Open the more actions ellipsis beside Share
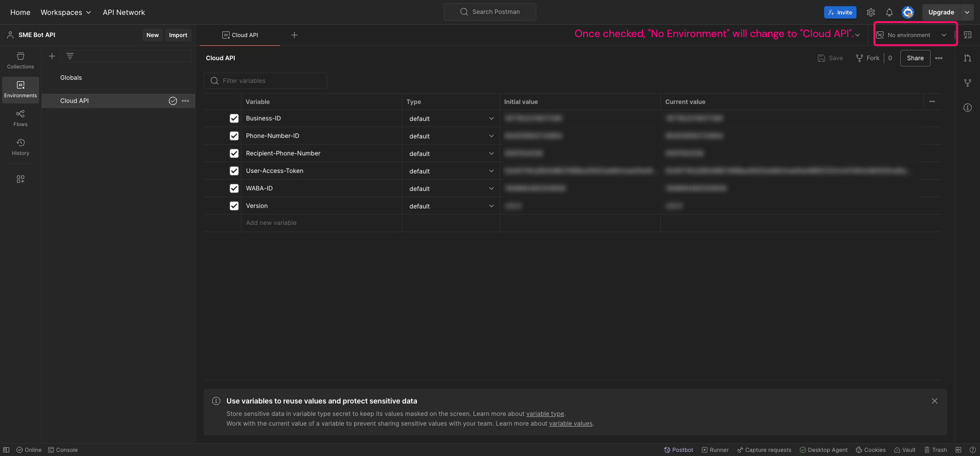Viewport: 980px width, 456px height. pyautogui.click(x=939, y=58)
